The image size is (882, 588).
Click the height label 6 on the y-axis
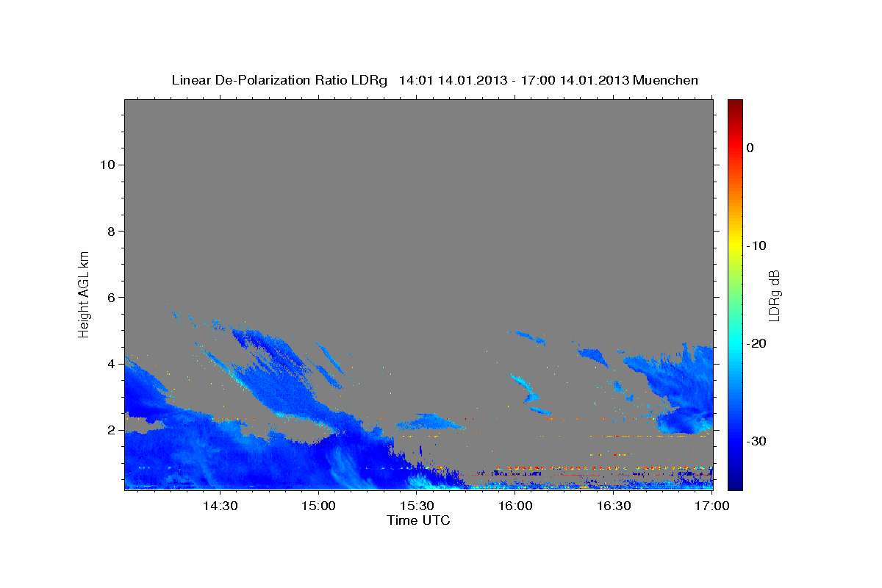click(x=112, y=298)
